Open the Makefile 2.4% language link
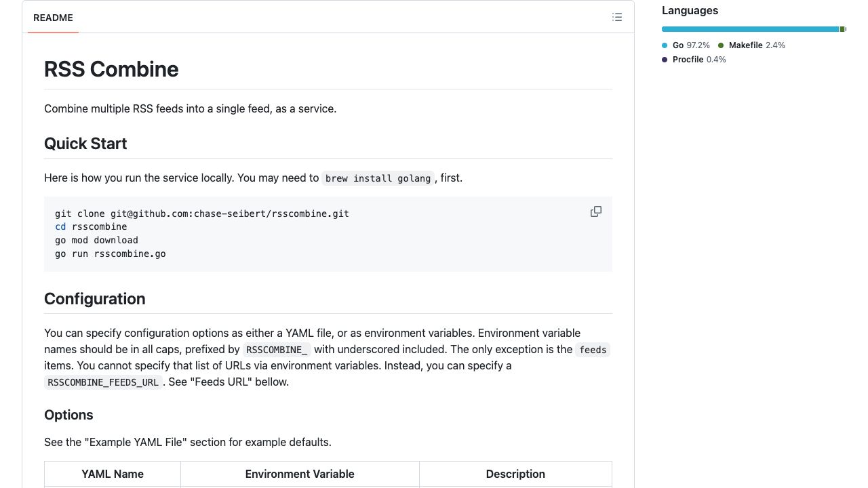 tap(751, 45)
